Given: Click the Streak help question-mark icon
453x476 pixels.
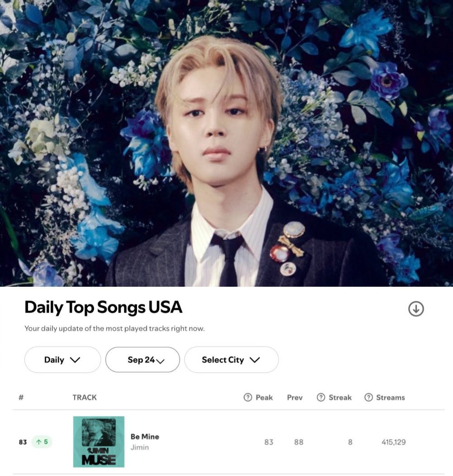Looking at the screenshot, I should [x=321, y=397].
